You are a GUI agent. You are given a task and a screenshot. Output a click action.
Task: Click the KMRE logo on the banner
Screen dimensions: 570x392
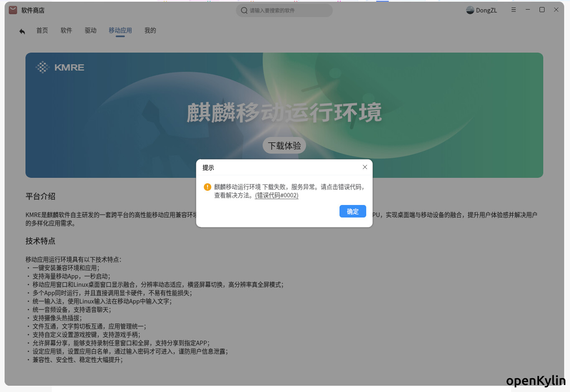[60, 67]
